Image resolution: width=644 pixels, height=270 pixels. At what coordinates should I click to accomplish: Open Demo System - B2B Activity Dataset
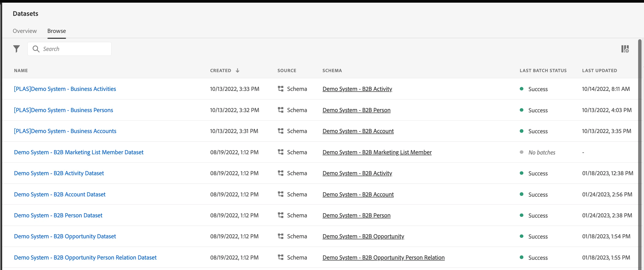point(59,173)
